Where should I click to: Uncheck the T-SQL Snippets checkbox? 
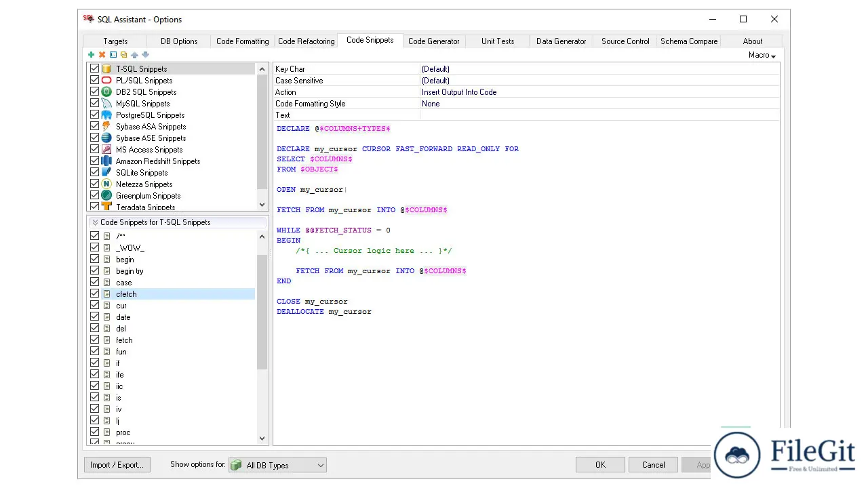[95, 69]
